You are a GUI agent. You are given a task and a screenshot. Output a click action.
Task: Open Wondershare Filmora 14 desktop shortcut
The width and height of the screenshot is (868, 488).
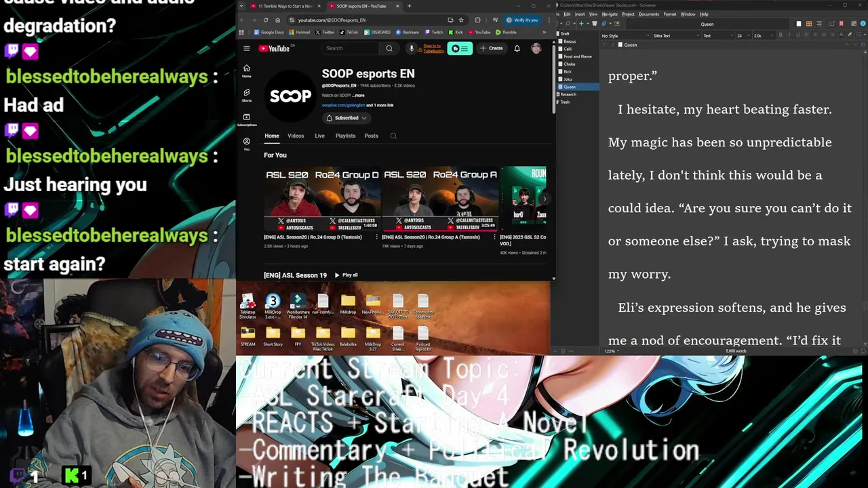(298, 307)
